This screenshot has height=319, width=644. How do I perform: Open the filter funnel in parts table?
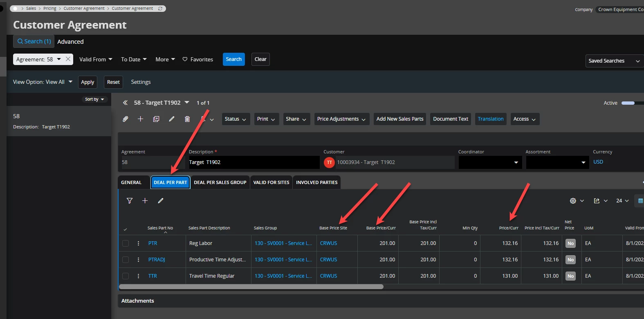(x=130, y=201)
